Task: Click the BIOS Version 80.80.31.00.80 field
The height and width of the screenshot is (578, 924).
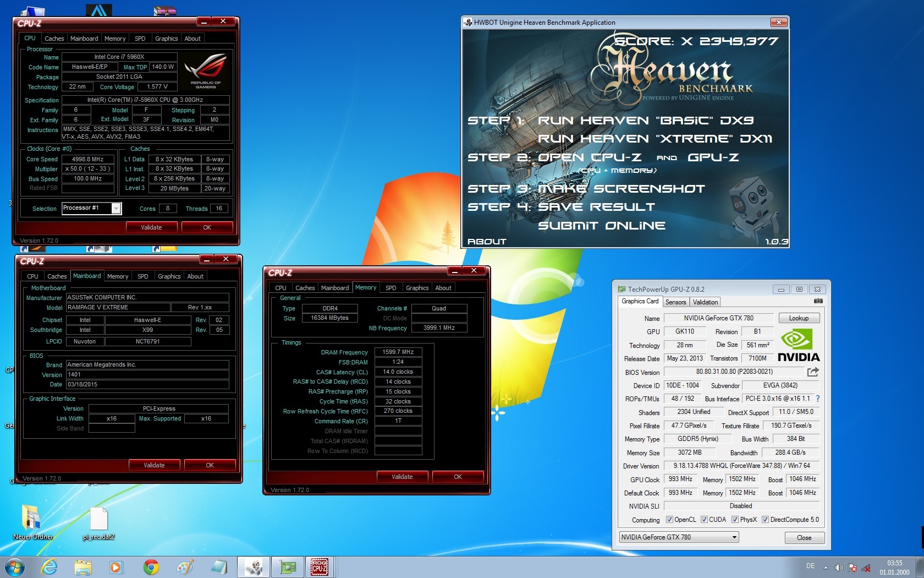Action: point(734,372)
